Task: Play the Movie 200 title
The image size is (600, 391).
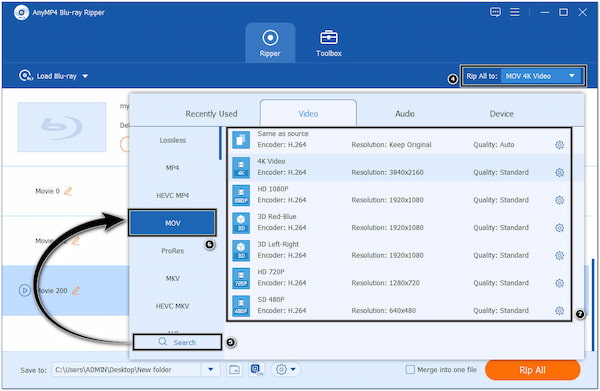Action: click(25, 291)
